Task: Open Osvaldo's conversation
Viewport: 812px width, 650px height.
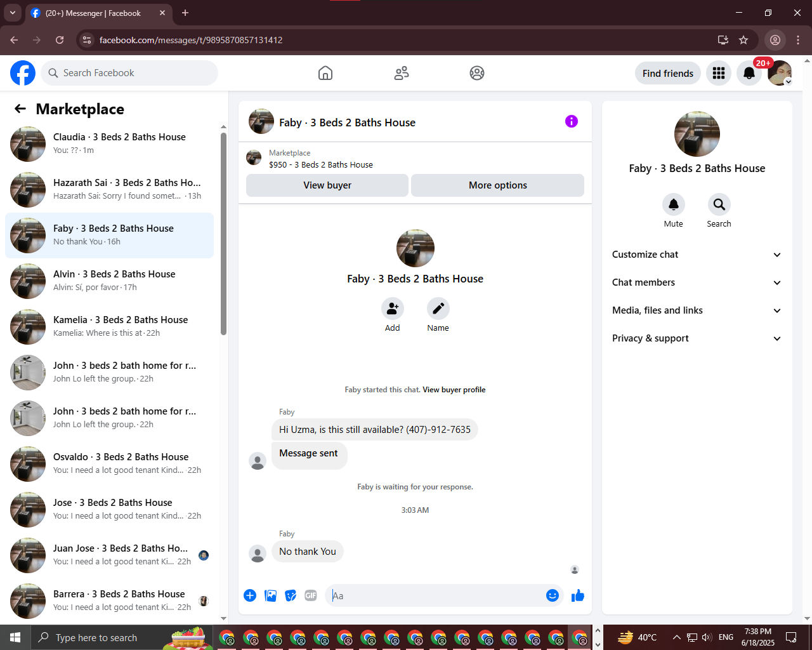Action: point(110,464)
